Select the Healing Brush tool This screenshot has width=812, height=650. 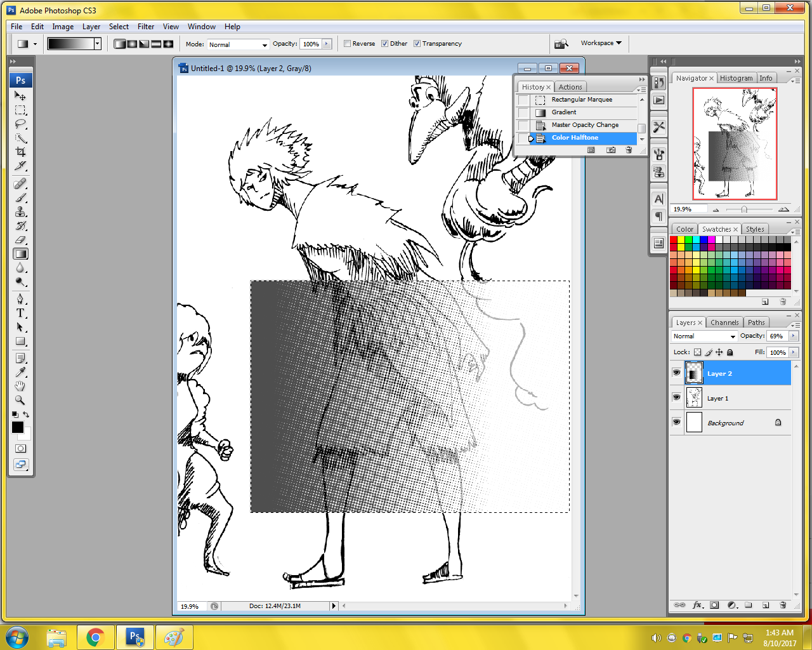coord(20,183)
